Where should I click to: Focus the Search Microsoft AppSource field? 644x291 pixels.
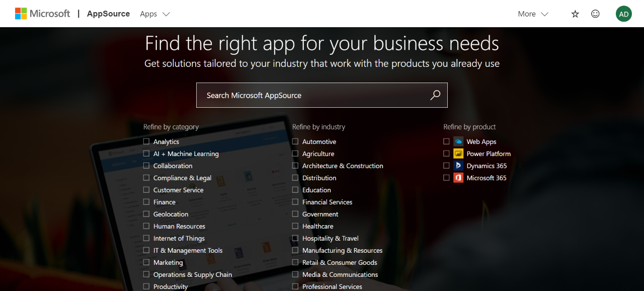tap(322, 95)
